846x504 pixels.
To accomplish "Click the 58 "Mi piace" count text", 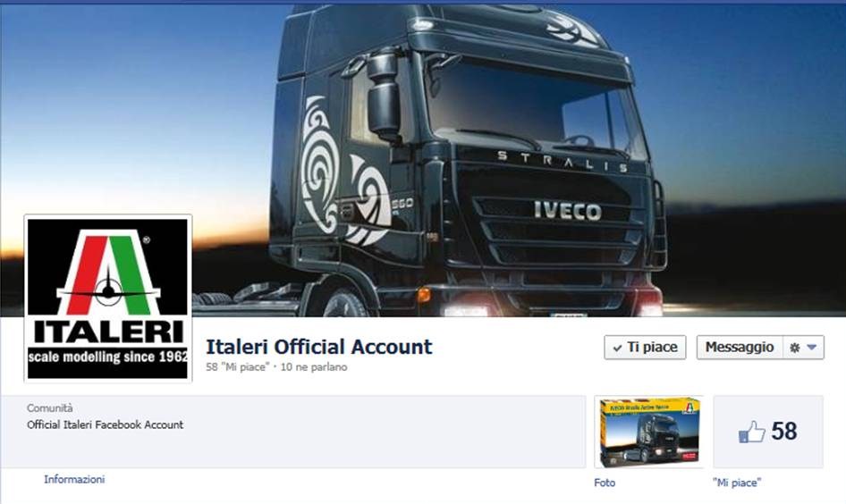I will pyautogui.click(x=237, y=367).
